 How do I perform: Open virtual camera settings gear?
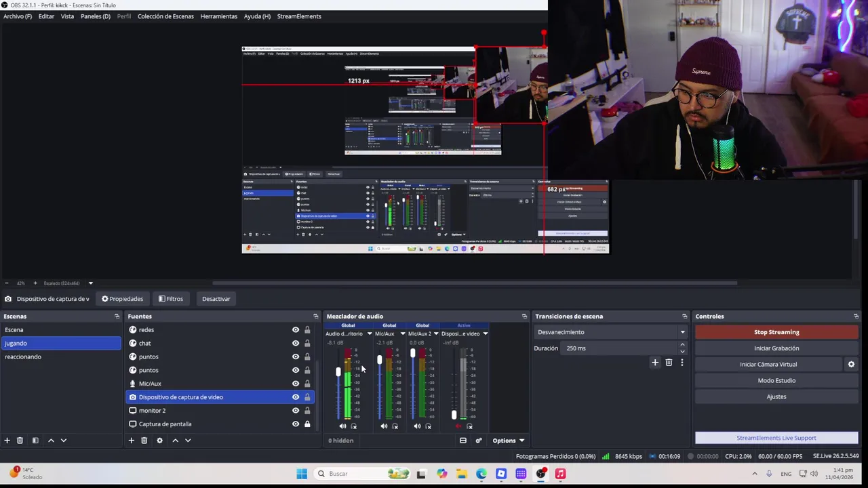coord(851,365)
